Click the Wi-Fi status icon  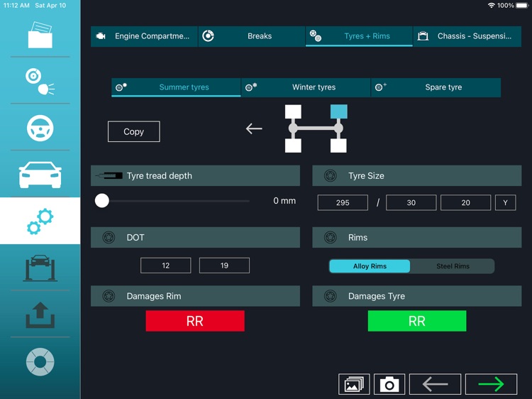(491, 6)
